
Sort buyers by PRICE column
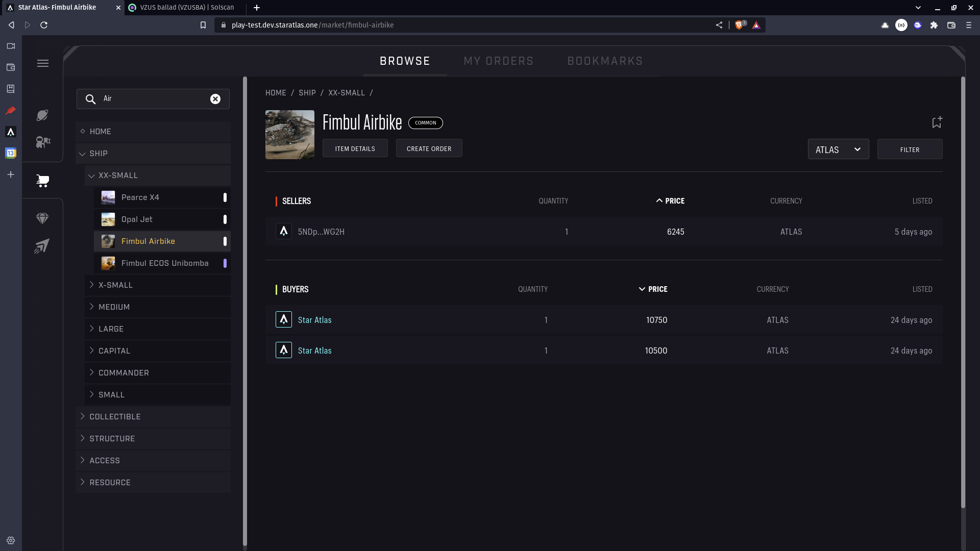653,289
